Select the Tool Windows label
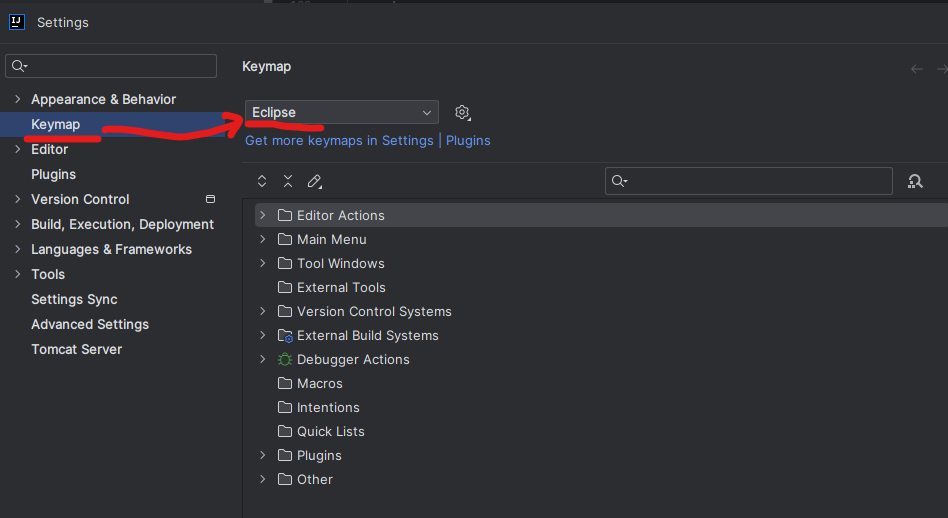The height and width of the screenshot is (518, 948). pos(340,264)
